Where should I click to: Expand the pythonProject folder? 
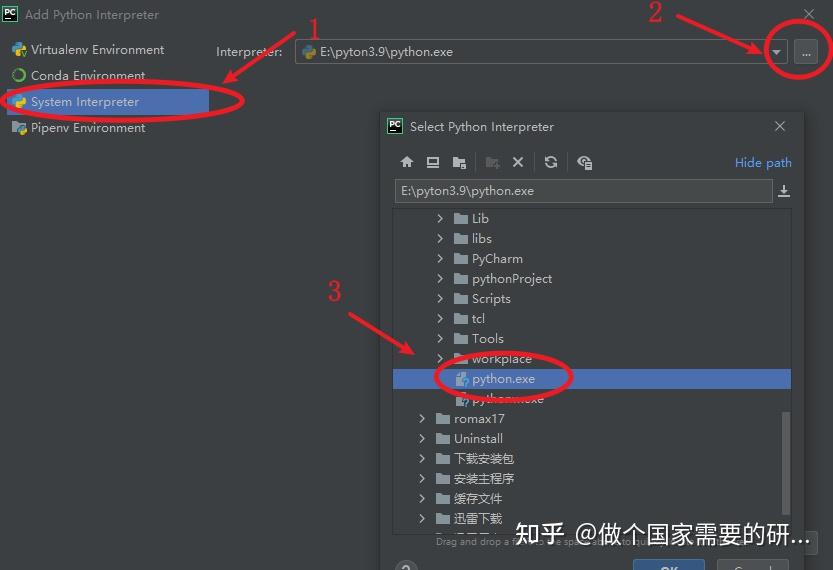point(439,278)
